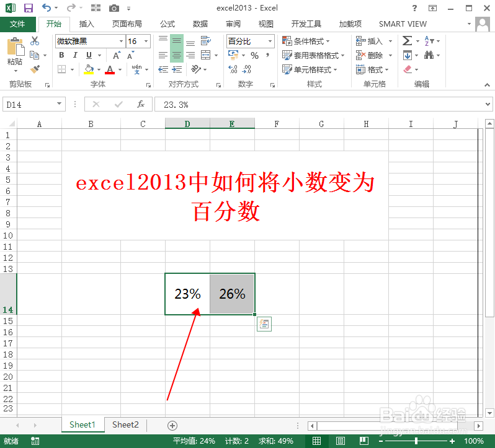Collapse the ribbon with the up chevron
Image resolution: width=495 pixels, height=448 pixels.
click(x=487, y=85)
